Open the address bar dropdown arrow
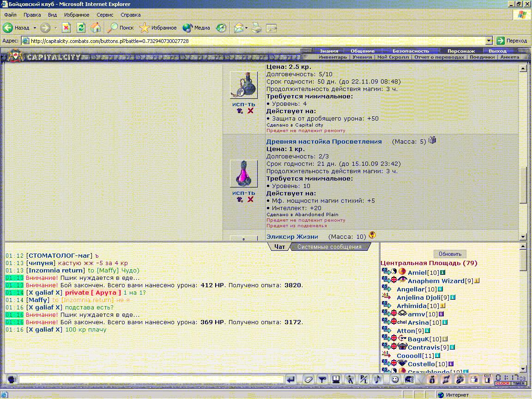 pos(490,41)
